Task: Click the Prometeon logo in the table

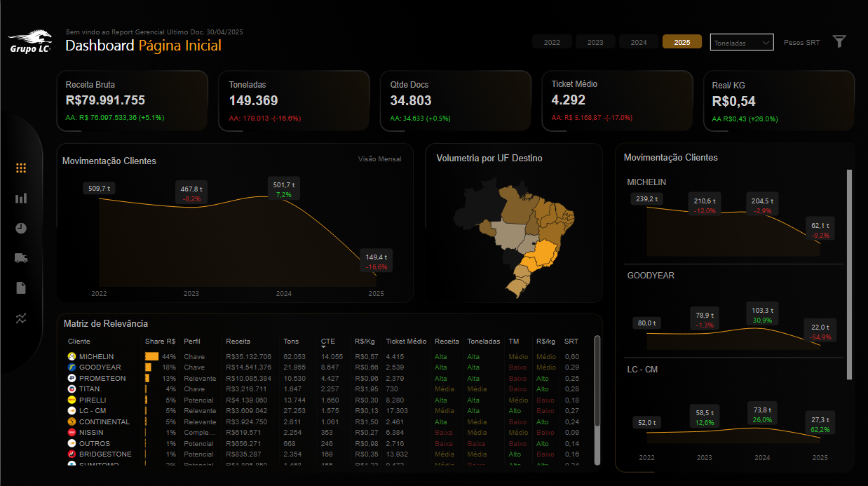Action: (x=72, y=378)
